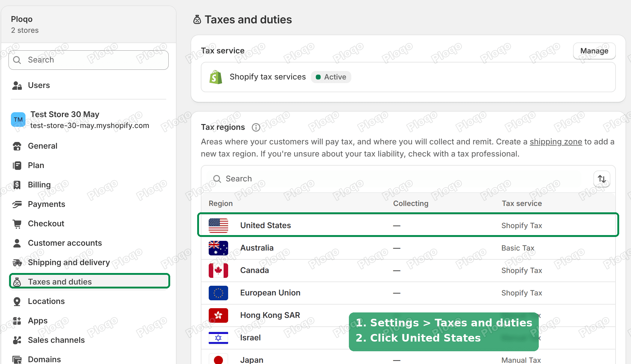Click the General store icon
631x364 pixels.
pyautogui.click(x=17, y=146)
